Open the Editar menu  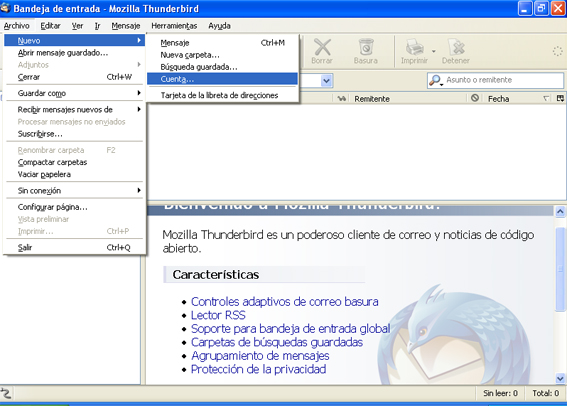tap(50, 26)
